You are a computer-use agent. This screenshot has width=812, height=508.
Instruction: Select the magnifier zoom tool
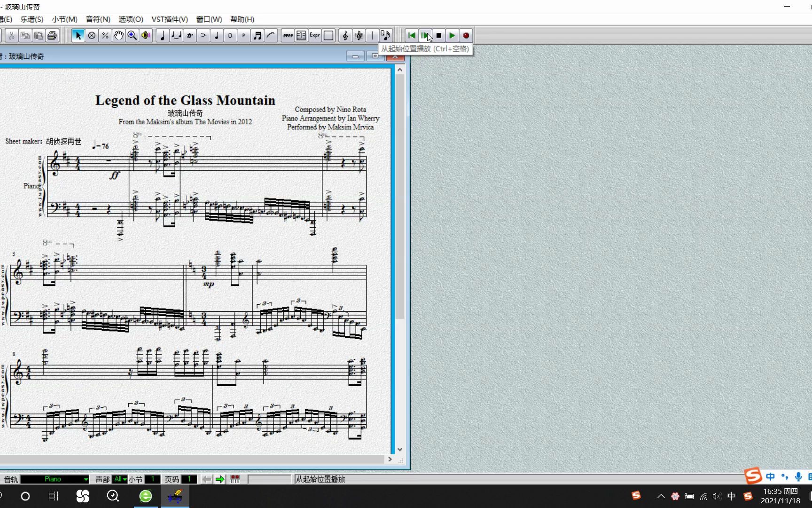click(133, 35)
